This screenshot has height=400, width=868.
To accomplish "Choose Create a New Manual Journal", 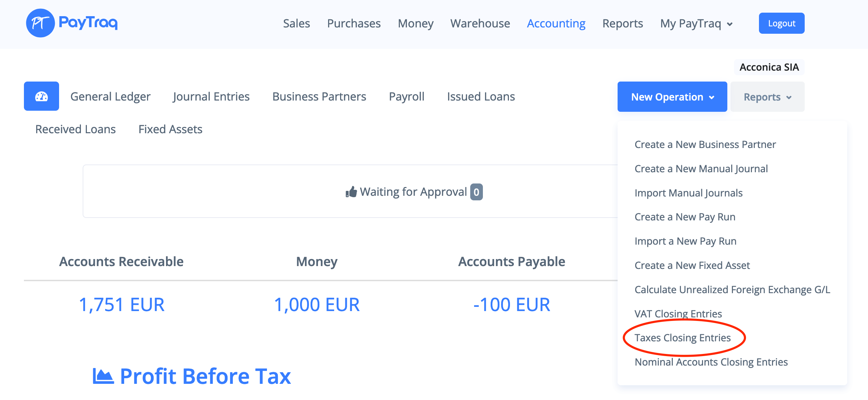I will pos(701,169).
